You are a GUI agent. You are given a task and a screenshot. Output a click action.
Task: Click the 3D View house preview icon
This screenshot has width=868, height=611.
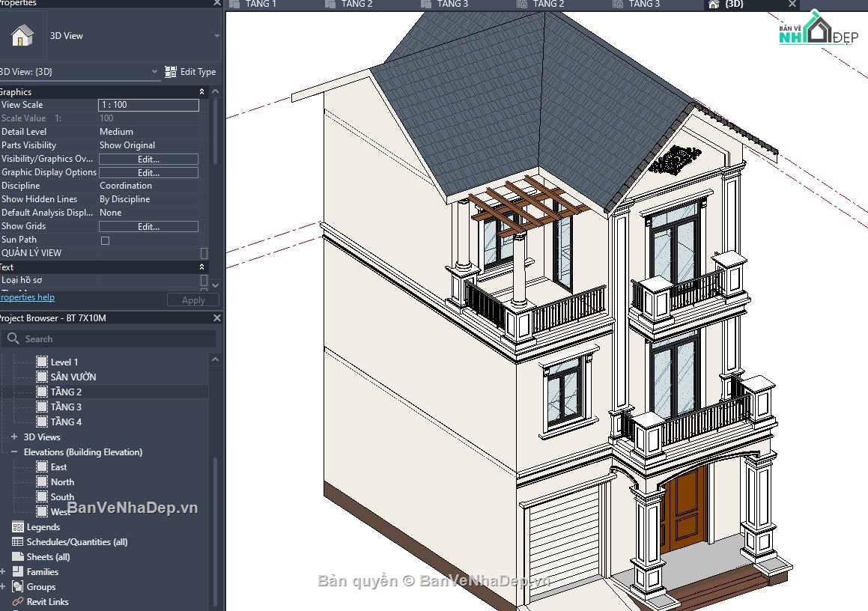[x=22, y=34]
